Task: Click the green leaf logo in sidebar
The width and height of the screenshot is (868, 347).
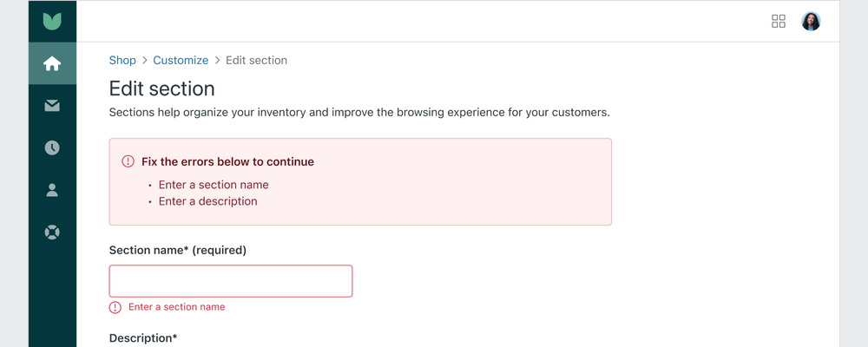Action: (52, 21)
